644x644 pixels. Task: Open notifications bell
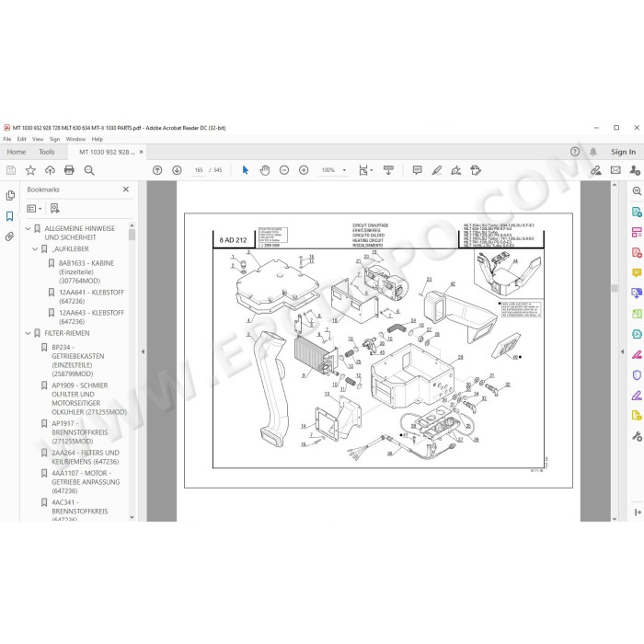593,152
